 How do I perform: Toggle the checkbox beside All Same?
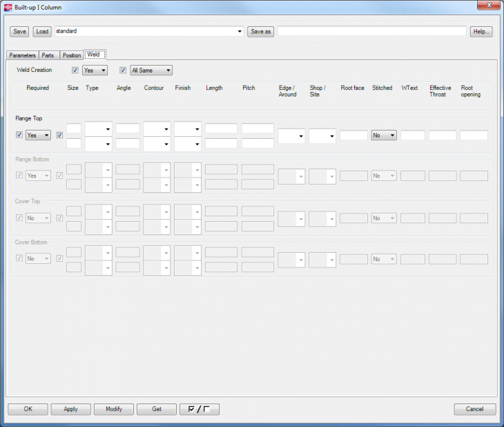tap(123, 70)
